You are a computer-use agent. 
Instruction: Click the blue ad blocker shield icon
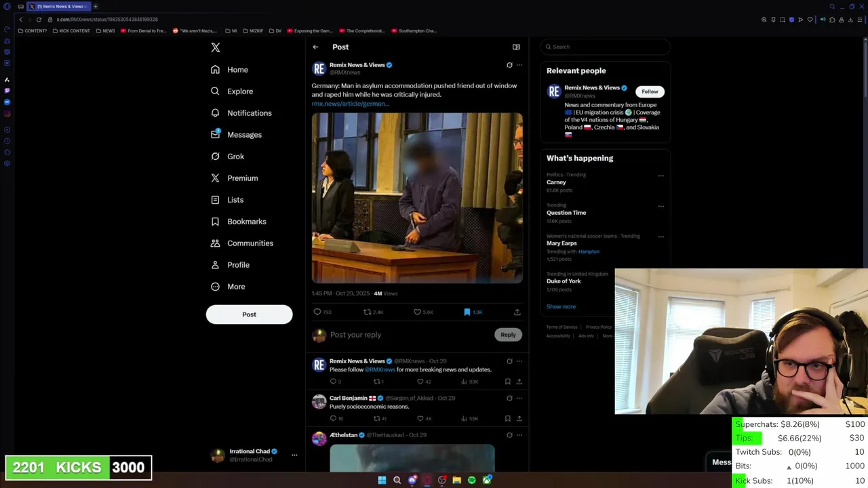(x=791, y=20)
